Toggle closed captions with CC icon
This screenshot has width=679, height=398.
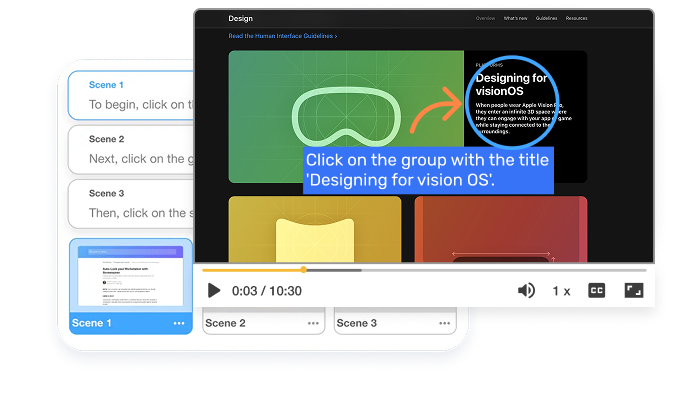596,291
